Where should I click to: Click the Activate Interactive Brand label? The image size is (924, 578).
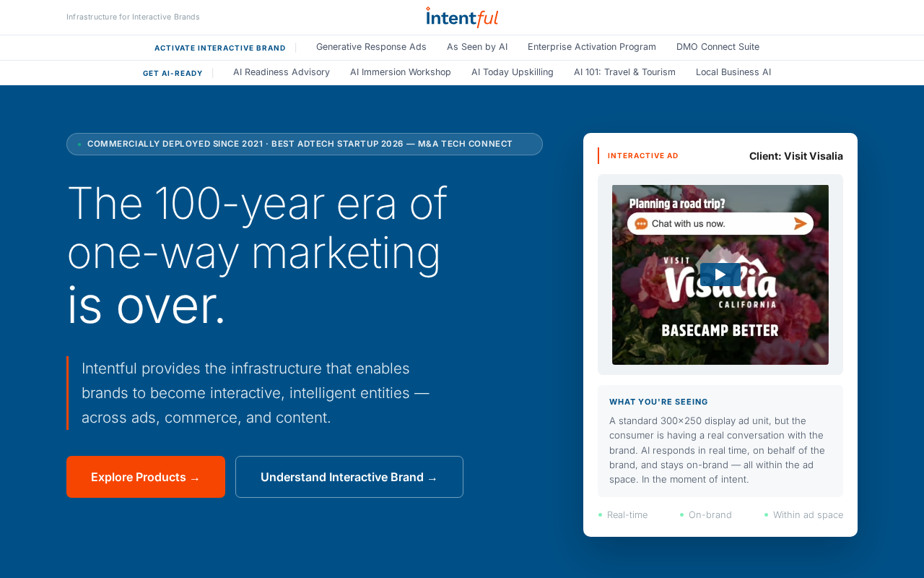(220, 48)
